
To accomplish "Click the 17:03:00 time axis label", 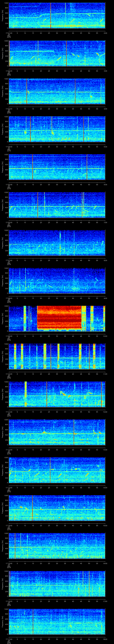I will (x=9, y=109).
